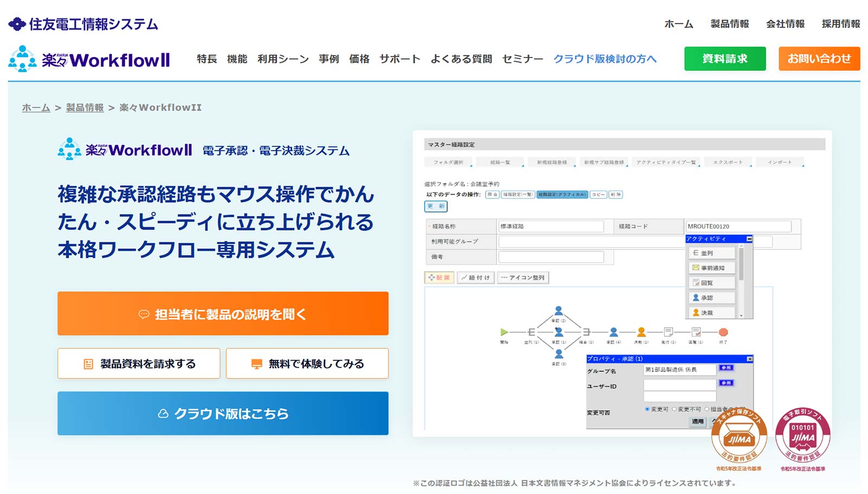Screen dimensions: 868x494
Task: Select the 承認 (4) node in the diagram
Action: coord(614,332)
